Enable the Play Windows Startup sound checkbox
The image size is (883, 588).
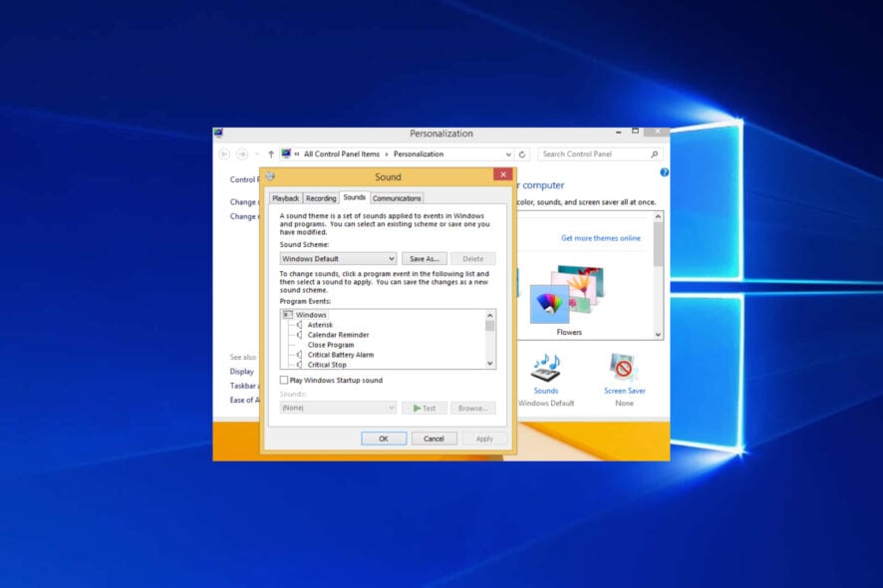283,380
